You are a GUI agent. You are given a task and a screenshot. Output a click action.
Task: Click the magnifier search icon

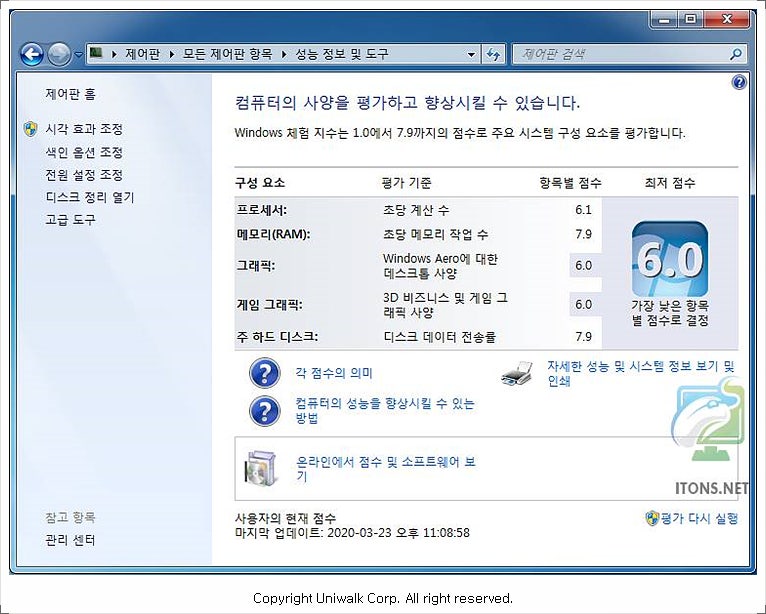click(736, 54)
